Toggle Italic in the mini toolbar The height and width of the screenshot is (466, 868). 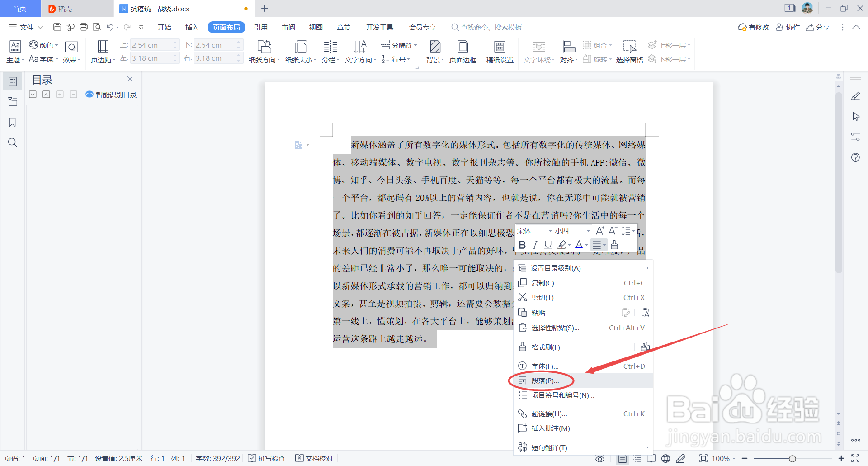(x=535, y=245)
